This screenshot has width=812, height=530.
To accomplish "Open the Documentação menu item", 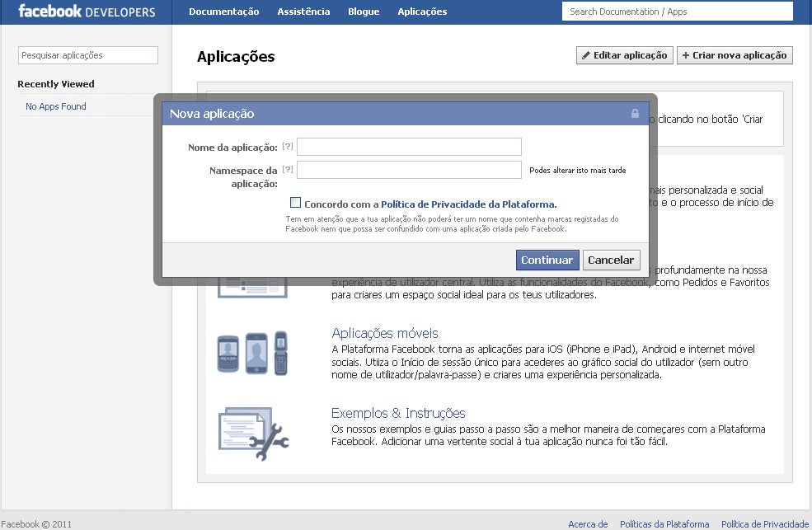I will click(223, 12).
